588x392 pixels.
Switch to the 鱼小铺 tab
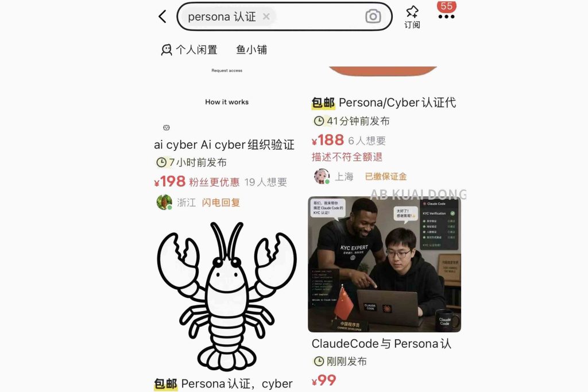[x=252, y=49]
